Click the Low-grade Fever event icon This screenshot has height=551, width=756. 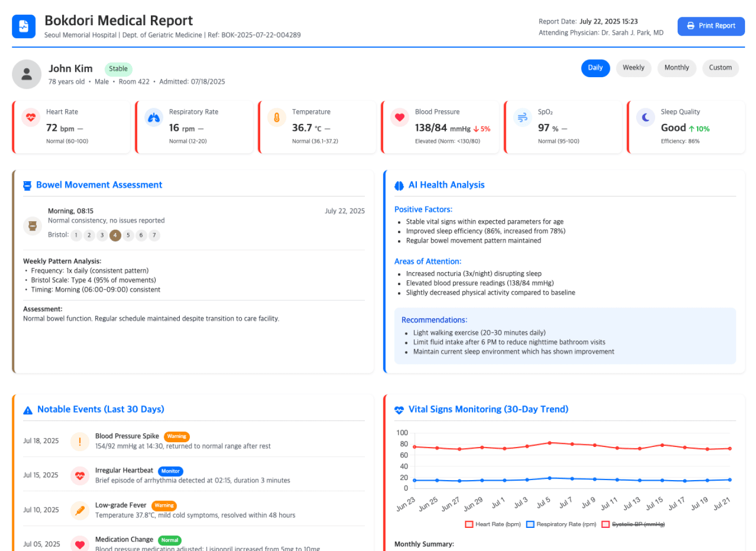click(x=80, y=510)
